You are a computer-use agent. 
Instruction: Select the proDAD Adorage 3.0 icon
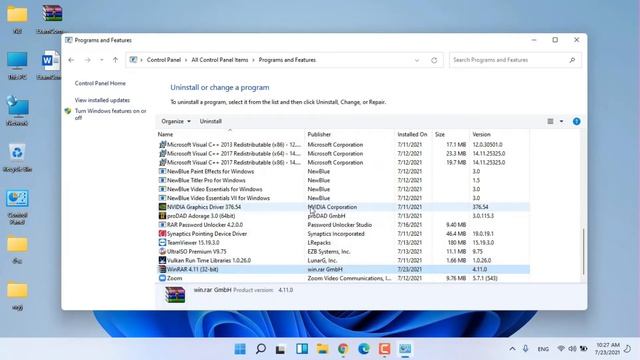(162, 216)
